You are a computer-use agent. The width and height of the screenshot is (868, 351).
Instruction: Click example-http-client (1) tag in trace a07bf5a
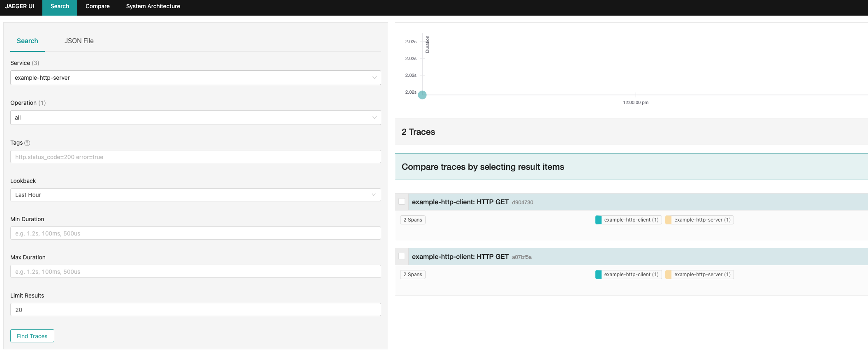628,275
